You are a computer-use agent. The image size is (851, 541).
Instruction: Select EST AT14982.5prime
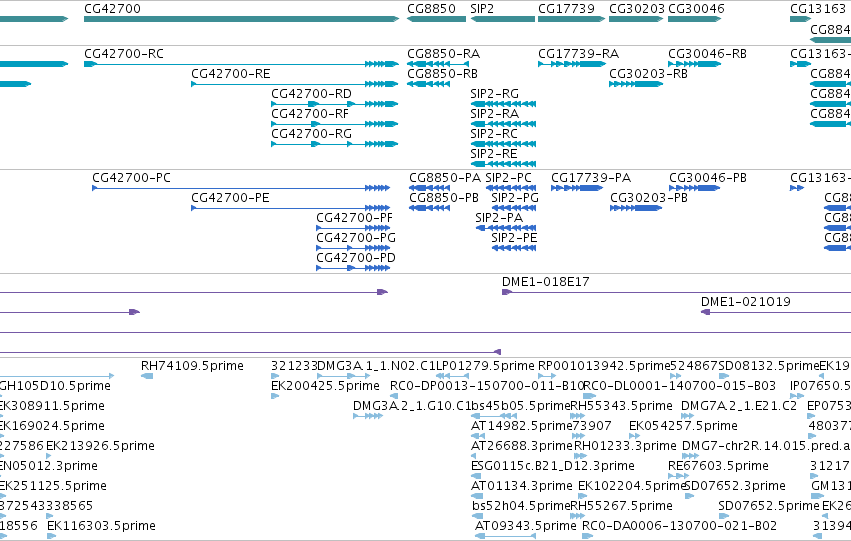(x=478, y=436)
